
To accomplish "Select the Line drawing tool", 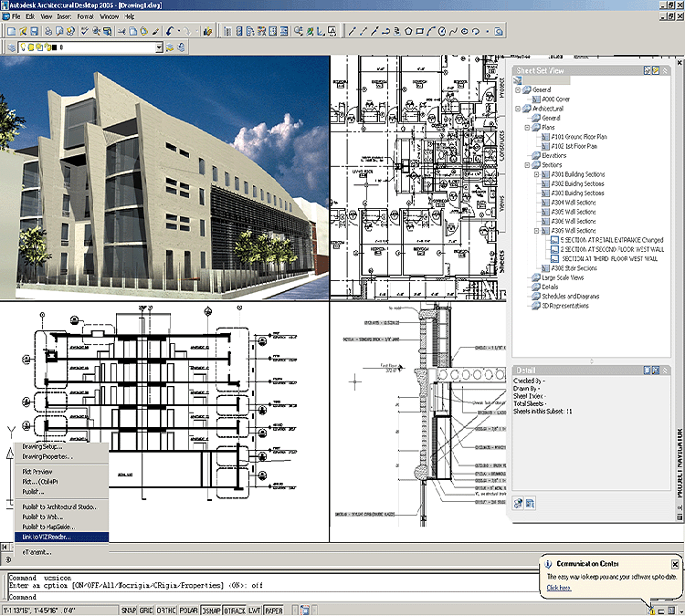I will [353, 31].
